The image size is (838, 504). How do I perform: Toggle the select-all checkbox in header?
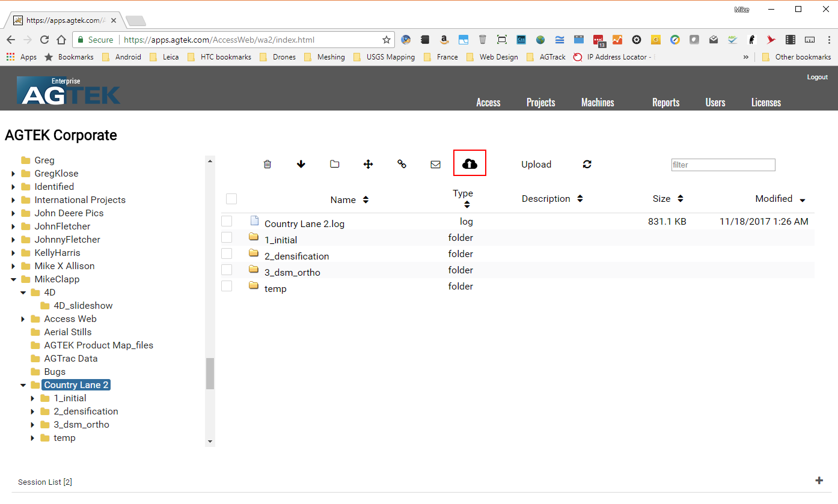click(231, 199)
